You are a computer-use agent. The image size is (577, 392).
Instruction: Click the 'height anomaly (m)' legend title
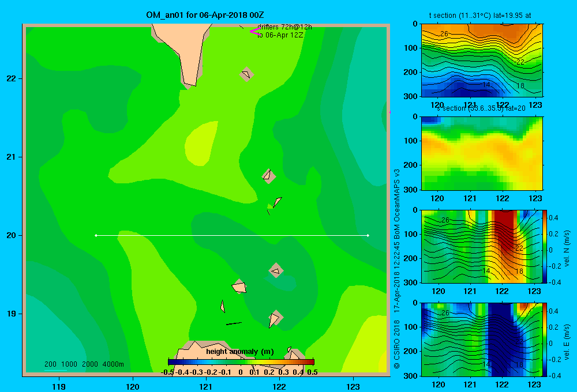pyautogui.click(x=240, y=352)
